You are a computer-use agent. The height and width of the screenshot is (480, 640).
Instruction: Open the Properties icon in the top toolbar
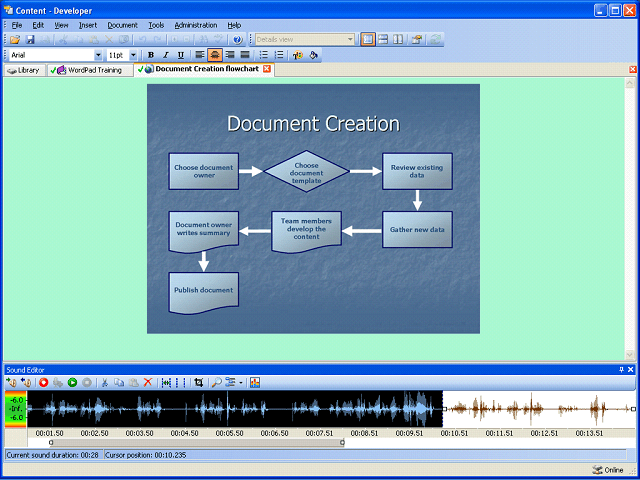coord(416,40)
